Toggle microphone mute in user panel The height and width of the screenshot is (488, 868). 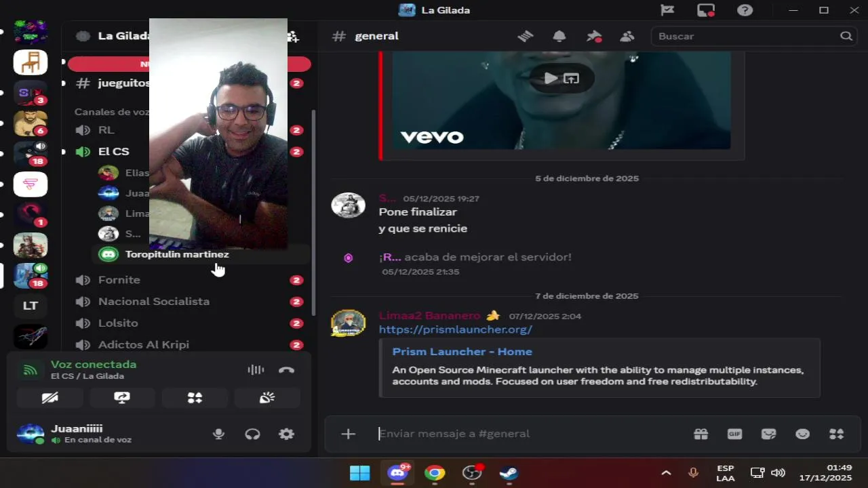pyautogui.click(x=218, y=434)
